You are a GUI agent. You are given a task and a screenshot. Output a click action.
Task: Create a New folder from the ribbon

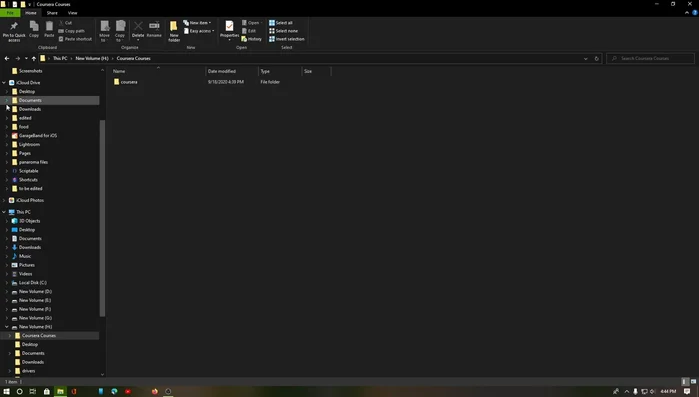click(174, 31)
